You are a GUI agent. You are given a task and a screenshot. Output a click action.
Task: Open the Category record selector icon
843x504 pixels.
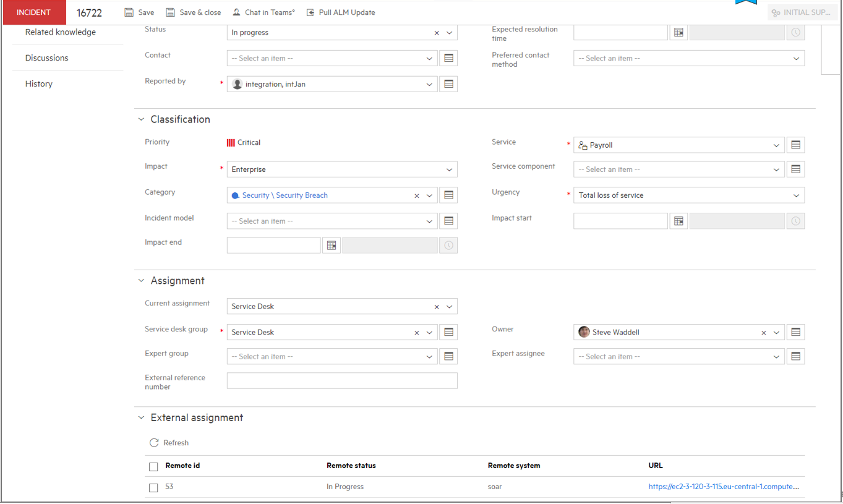pyautogui.click(x=448, y=195)
